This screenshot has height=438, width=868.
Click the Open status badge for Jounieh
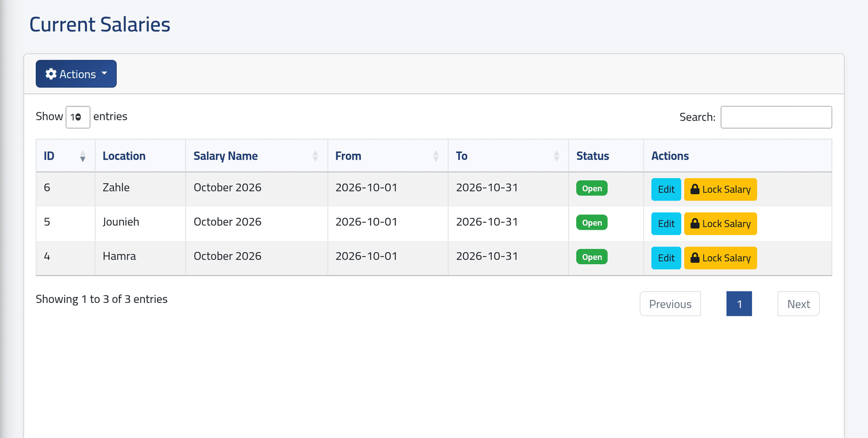point(592,223)
